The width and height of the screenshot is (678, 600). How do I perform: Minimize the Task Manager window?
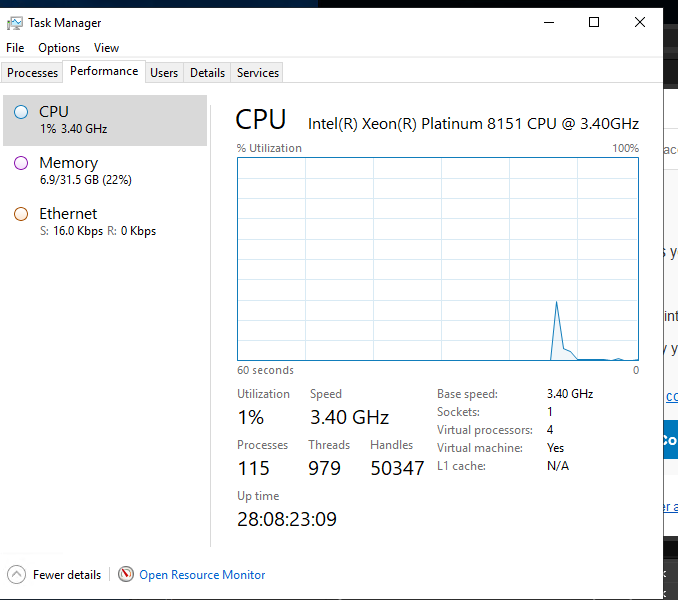point(548,23)
